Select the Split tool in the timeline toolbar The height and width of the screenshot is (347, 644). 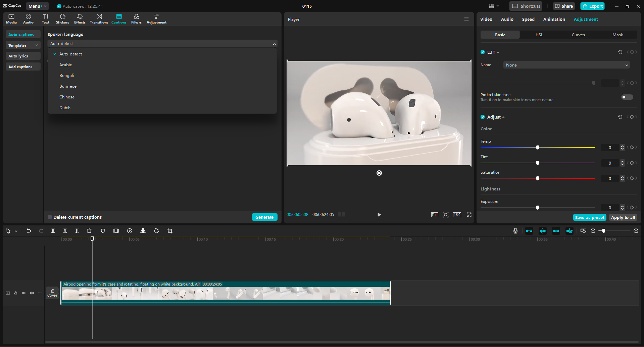[53, 231]
